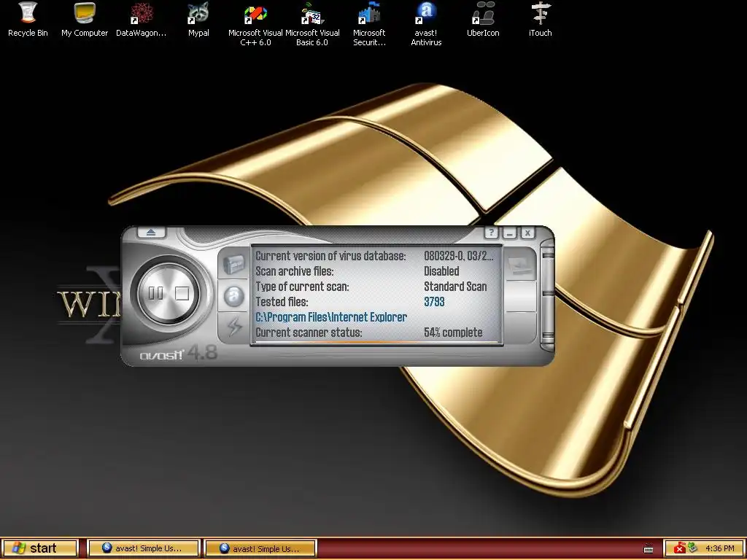Pause the running avast scan
The width and height of the screenshot is (747, 560).
tap(155, 293)
